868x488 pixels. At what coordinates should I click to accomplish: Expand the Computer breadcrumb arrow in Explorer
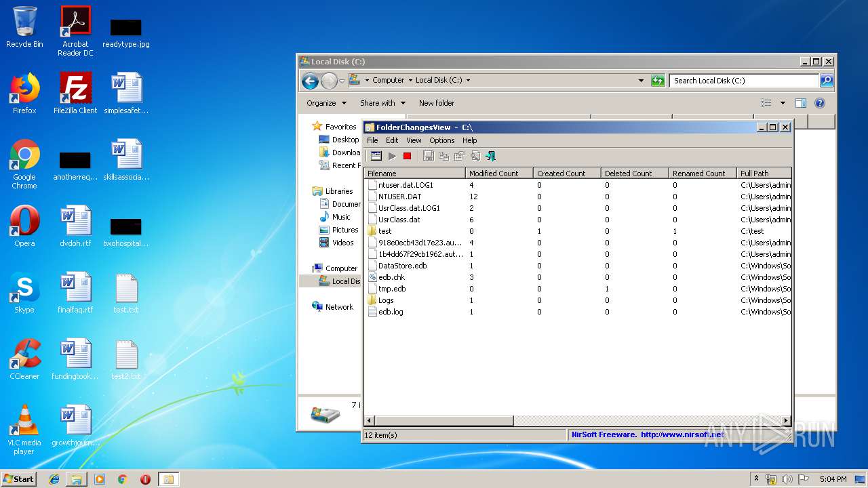(411, 80)
